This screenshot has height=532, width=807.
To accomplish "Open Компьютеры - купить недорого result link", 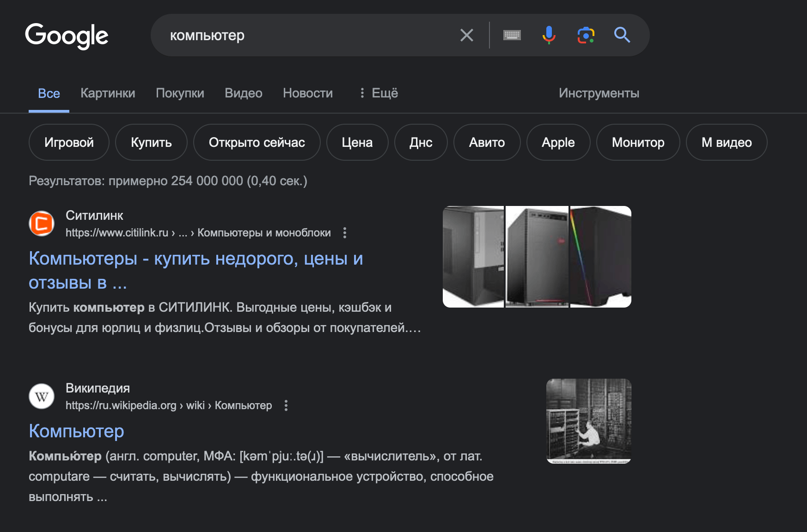I will [x=196, y=270].
